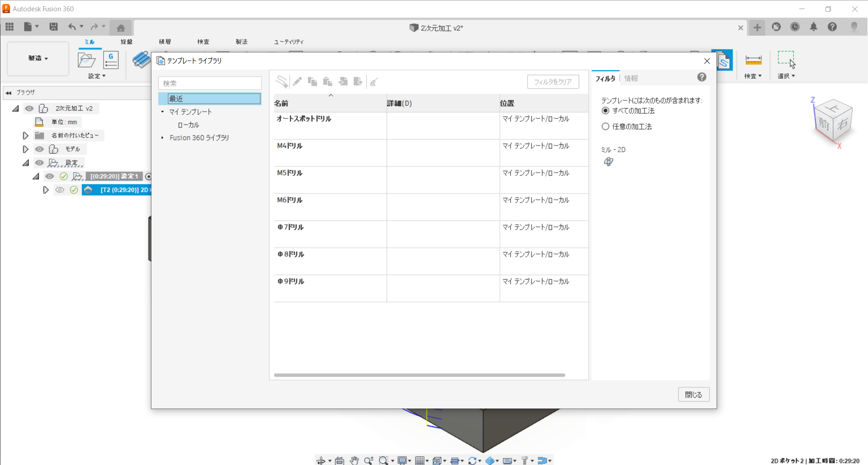
Task: Click the job status clock icon
Action: (x=795, y=27)
